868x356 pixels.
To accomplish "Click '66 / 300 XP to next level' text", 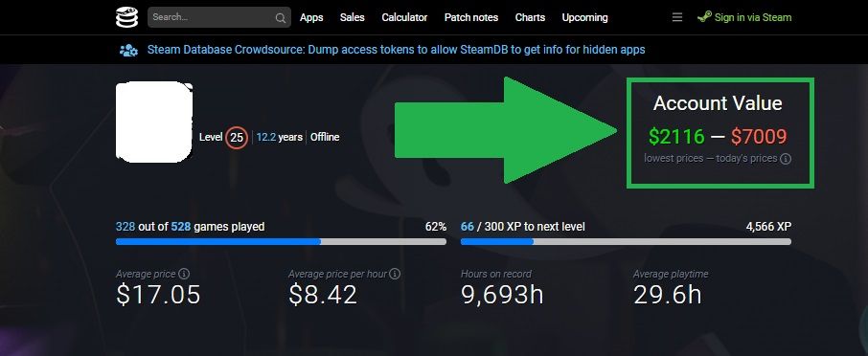I will coord(522,227).
